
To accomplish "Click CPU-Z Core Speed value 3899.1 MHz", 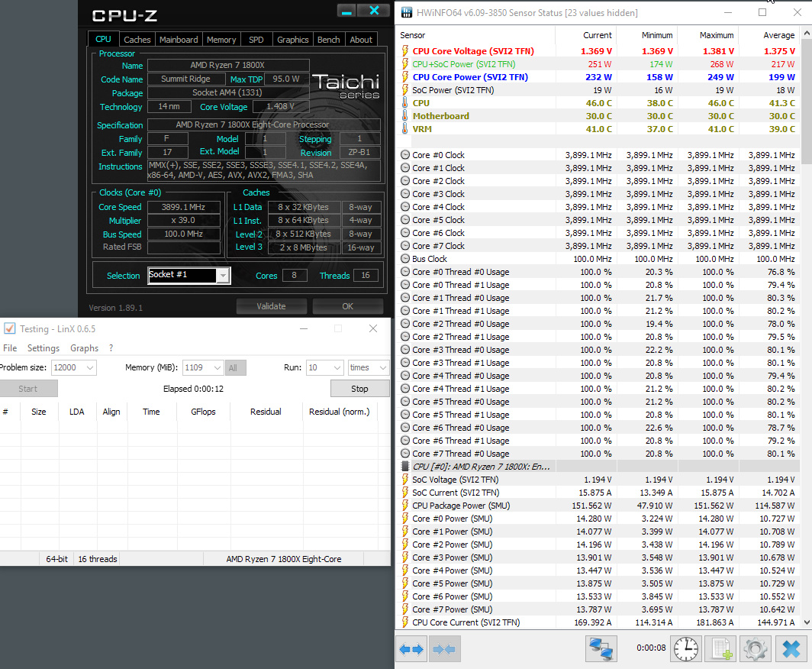I will click(x=183, y=207).
